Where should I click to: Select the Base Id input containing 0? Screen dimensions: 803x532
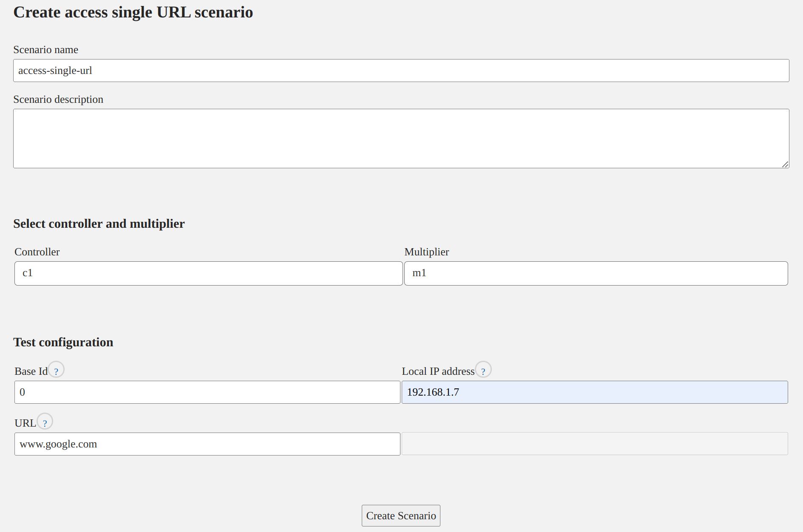click(207, 392)
